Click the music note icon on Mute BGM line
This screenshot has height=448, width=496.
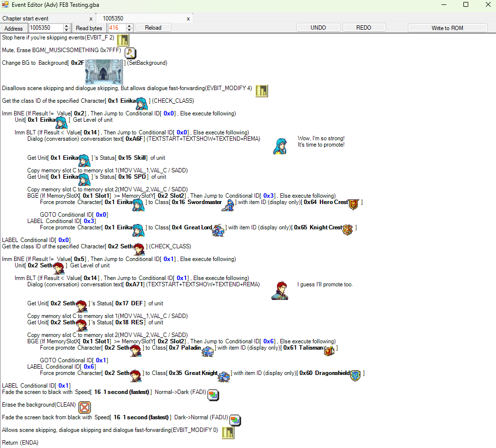(x=130, y=53)
